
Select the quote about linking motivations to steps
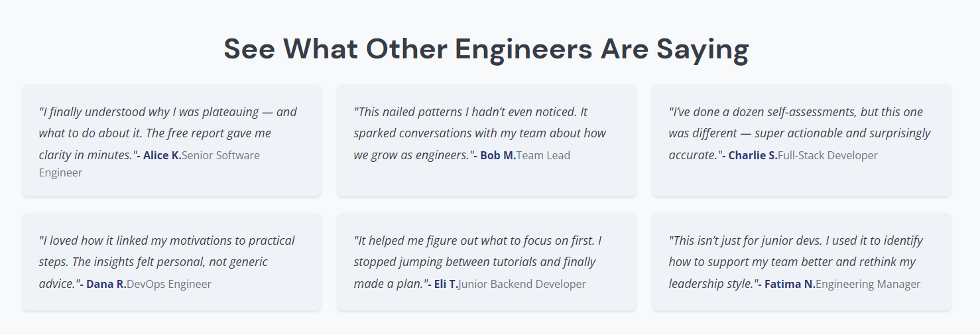pos(166,262)
